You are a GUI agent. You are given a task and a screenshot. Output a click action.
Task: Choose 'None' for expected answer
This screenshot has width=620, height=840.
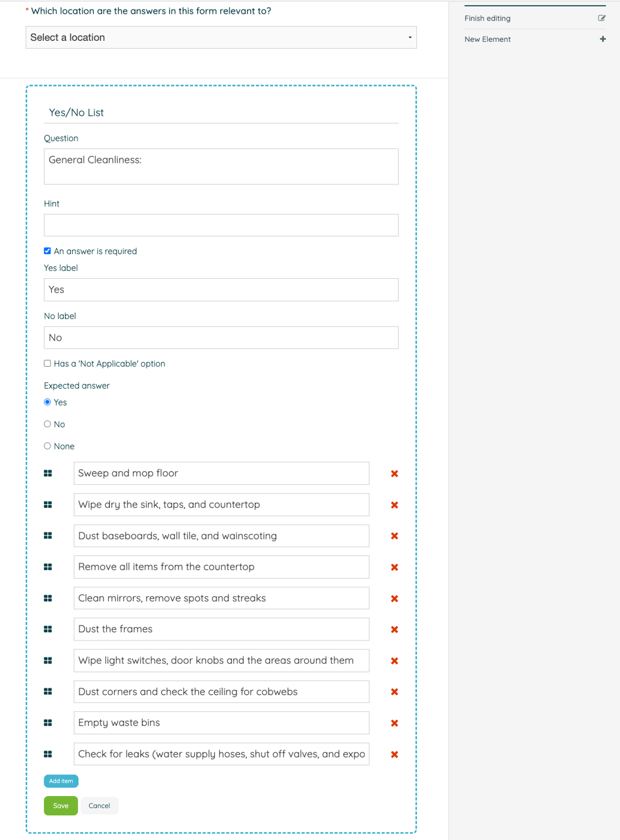click(x=47, y=445)
